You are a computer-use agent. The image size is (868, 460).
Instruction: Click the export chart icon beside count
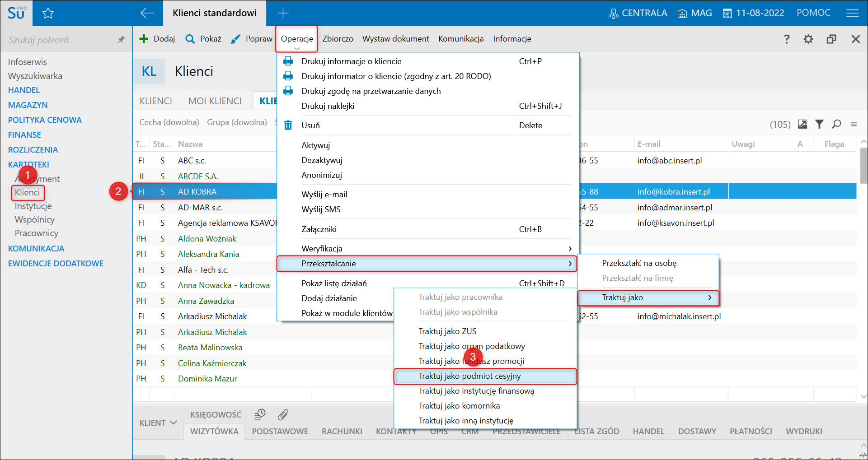pyautogui.click(x=802, y=124)
